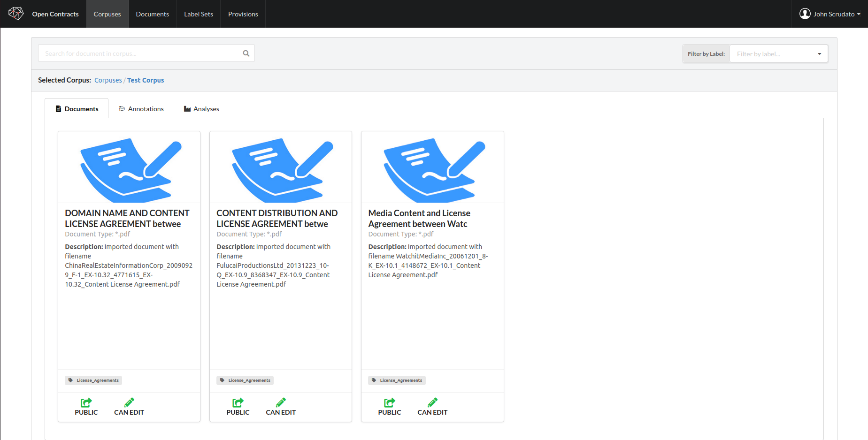868x440 pixels.
Task: Click CAN EDIT pencil icon on DOMAIN NAME card
Action: click(x=129, y=402)
